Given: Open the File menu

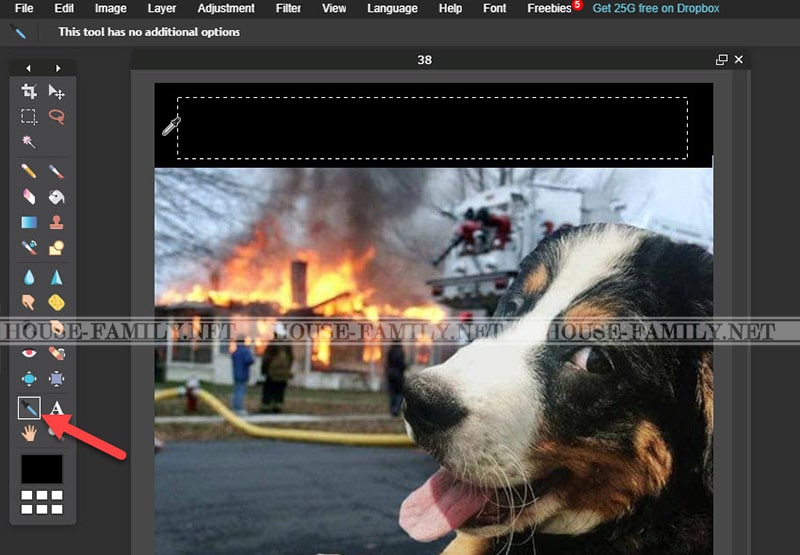Looking at the screenshot, I should coord(24,8).
